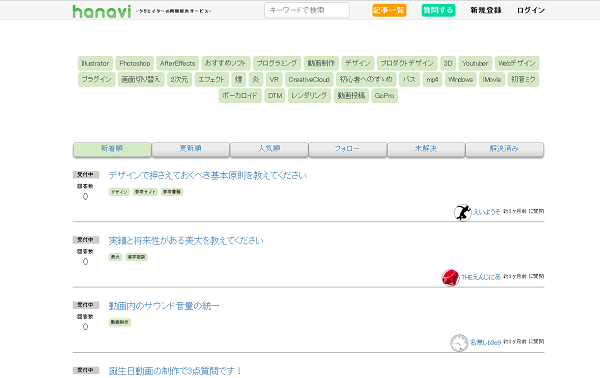Select the 初心者へのすすめ tag
This screenshot has width=600, height=378.
[366, 79]
